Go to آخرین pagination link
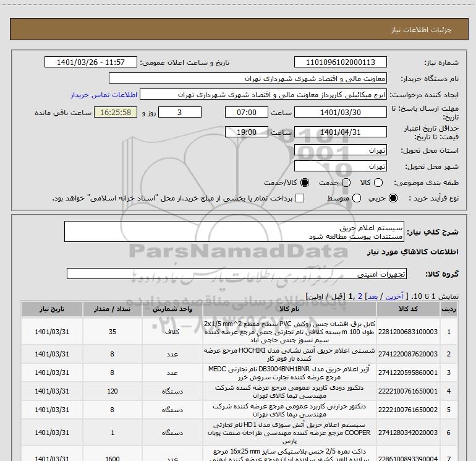 pos(394,296)
